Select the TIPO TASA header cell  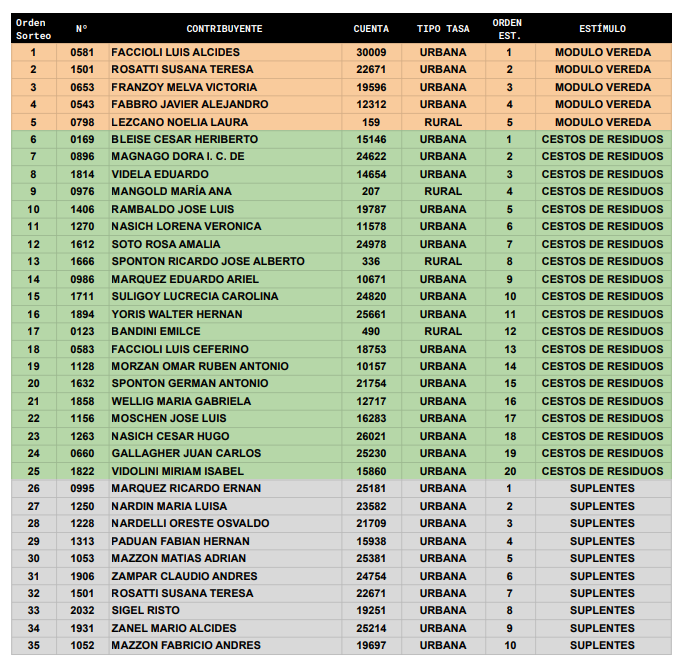(x=442, y=29)
